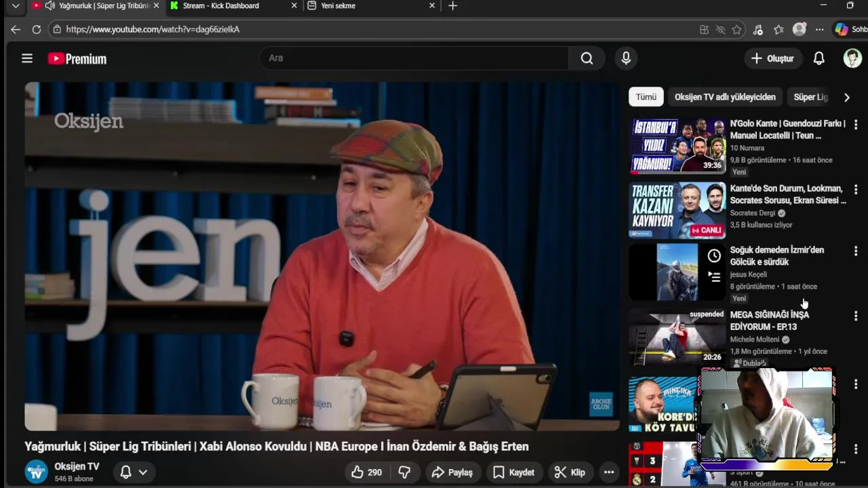Open title 'Soğuk demeden İzmir'den Gölcük e sürdük'
The image size is (868, 488).
click(777, 256)
